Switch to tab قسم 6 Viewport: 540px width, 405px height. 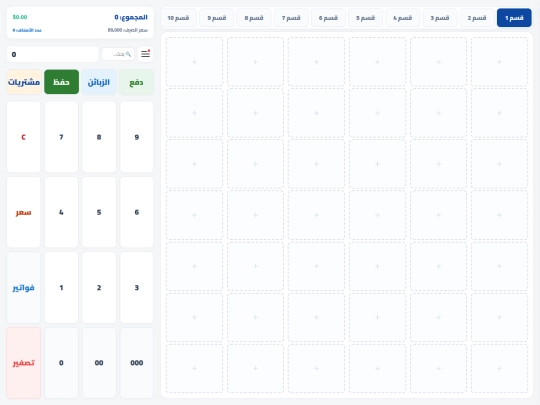[x=328, y=18]
